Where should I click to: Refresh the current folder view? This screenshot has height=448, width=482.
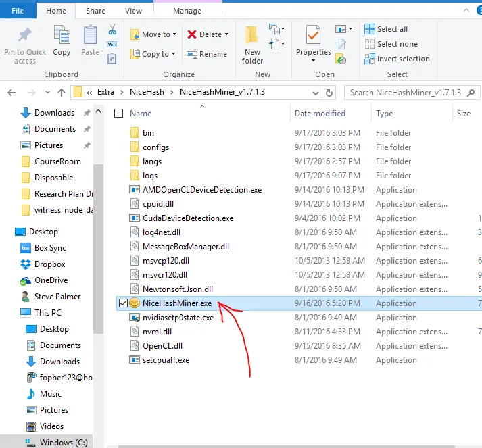(329, 93)
